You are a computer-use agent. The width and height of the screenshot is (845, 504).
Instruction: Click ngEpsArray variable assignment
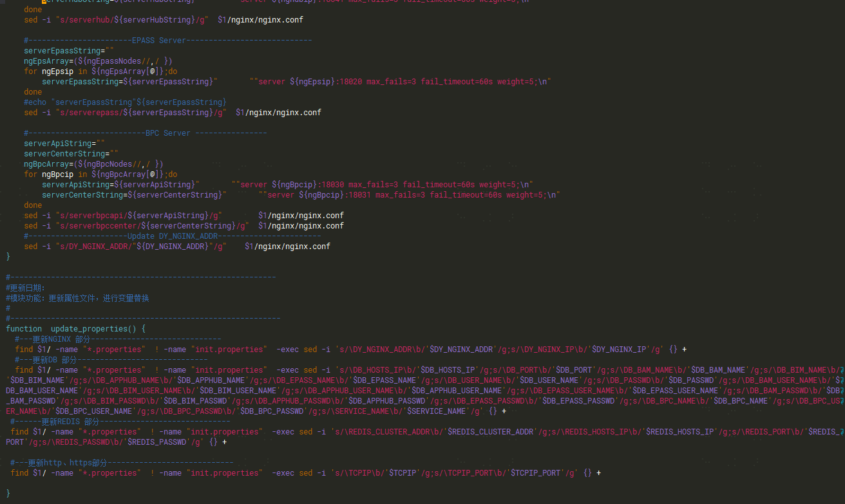click(98, 61)
